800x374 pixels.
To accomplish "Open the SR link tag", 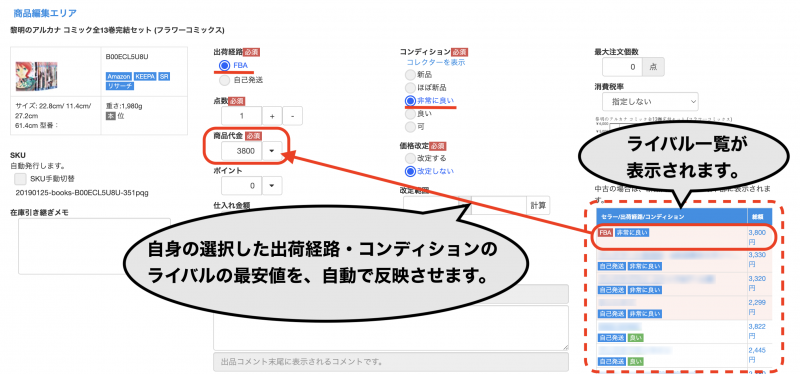I will [164, 77].
